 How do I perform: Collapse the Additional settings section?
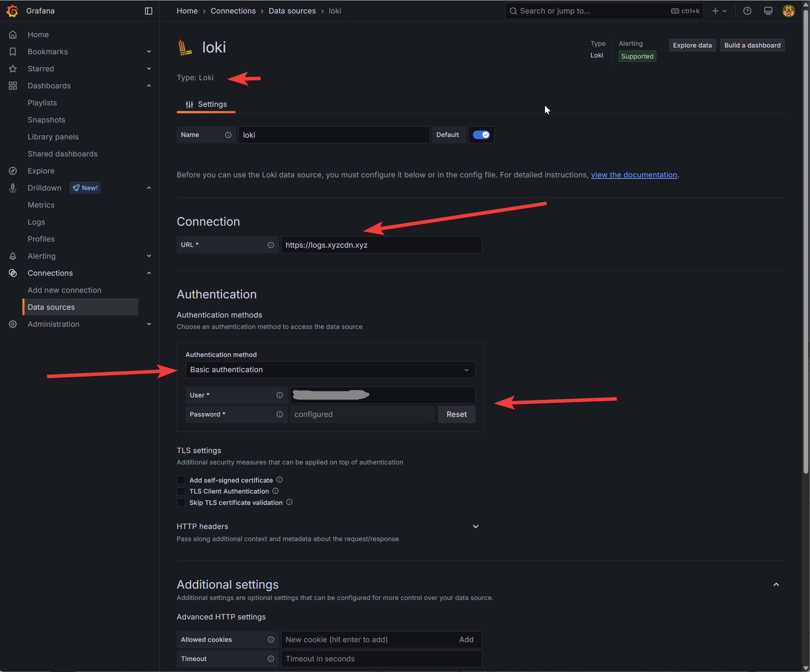point(776,584)
